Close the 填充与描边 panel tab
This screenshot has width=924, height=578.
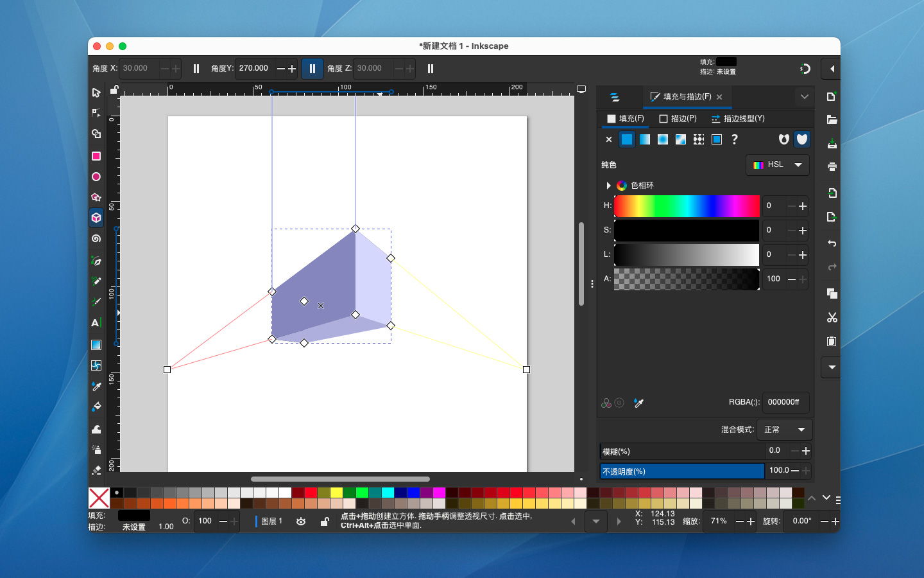tap(719, 97)
